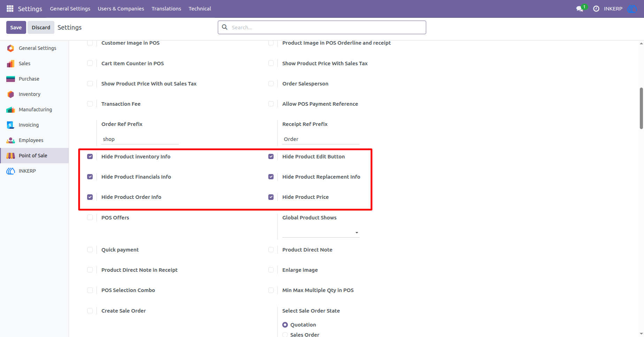Click the General Settings sidebar icon
This screenshot has width=644, height=337.
(11, 48)
